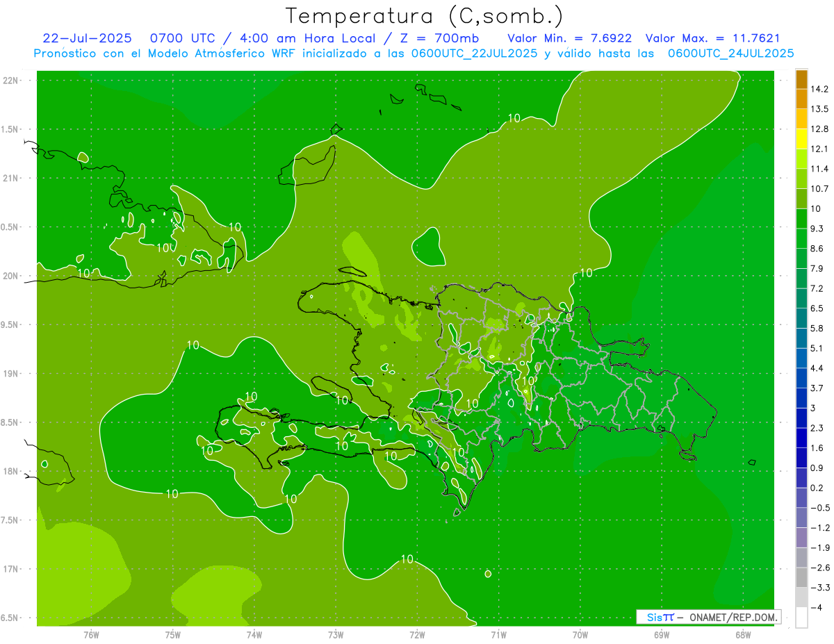Viewport: 834px width, 644px height.
Task: Click the '9.3' legend value
Action: [817, 229]
